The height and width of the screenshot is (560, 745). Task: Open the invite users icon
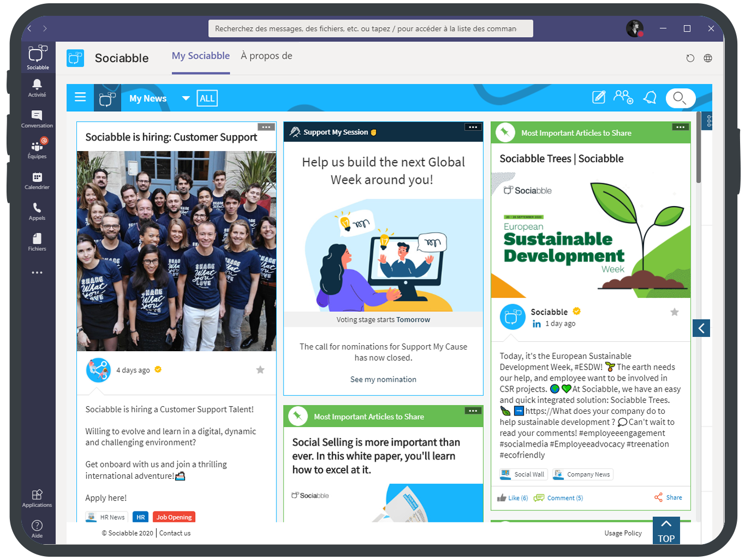[x=623, y=98]
